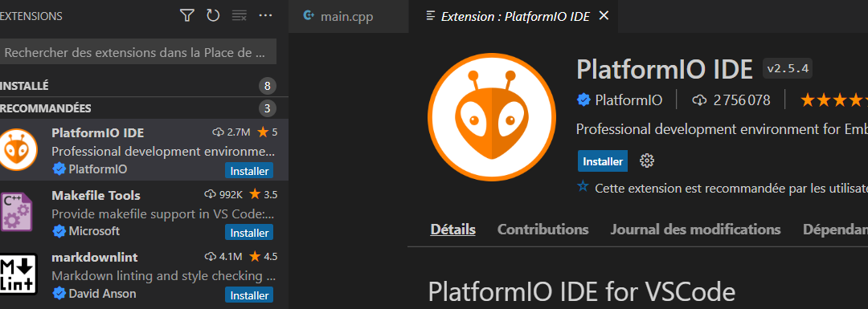Click the recommended count badge 3

pos(268,108)
